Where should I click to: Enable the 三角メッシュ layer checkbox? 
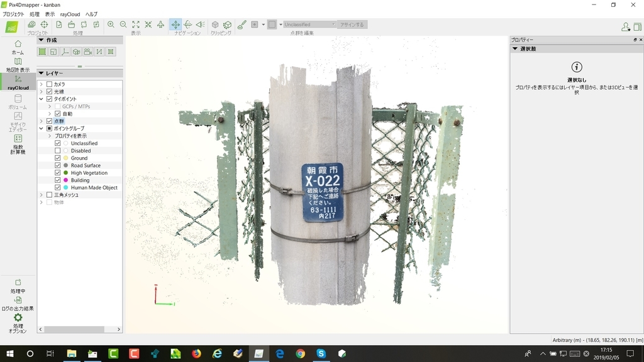[49, 195]
